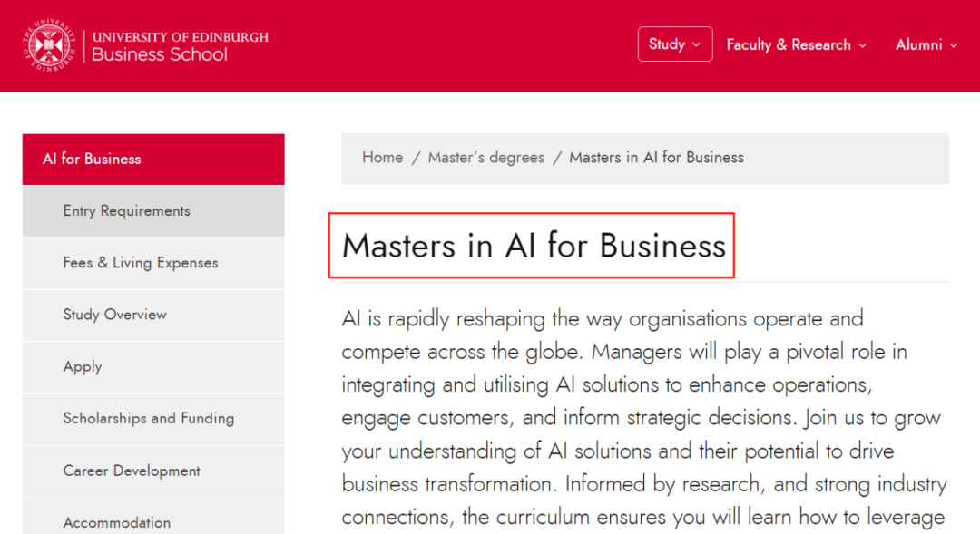Expand the Study dropdown menu
The height and width of the screenshot is (534, 980).
click(x=675, y=44)
